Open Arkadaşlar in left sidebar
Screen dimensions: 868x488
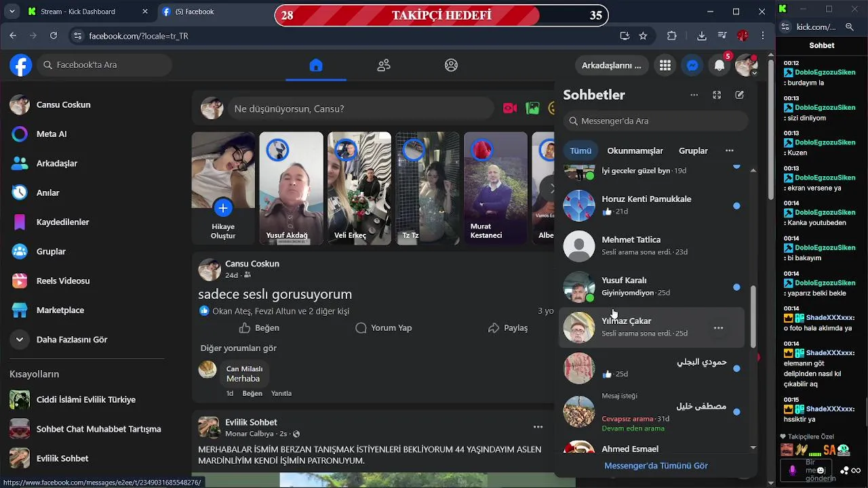click(87, 163)
